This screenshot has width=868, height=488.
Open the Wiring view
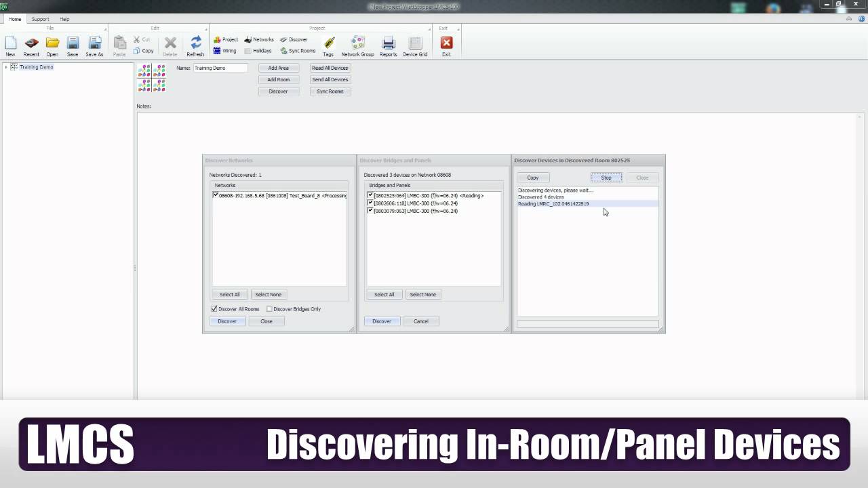tap(225, 51)
